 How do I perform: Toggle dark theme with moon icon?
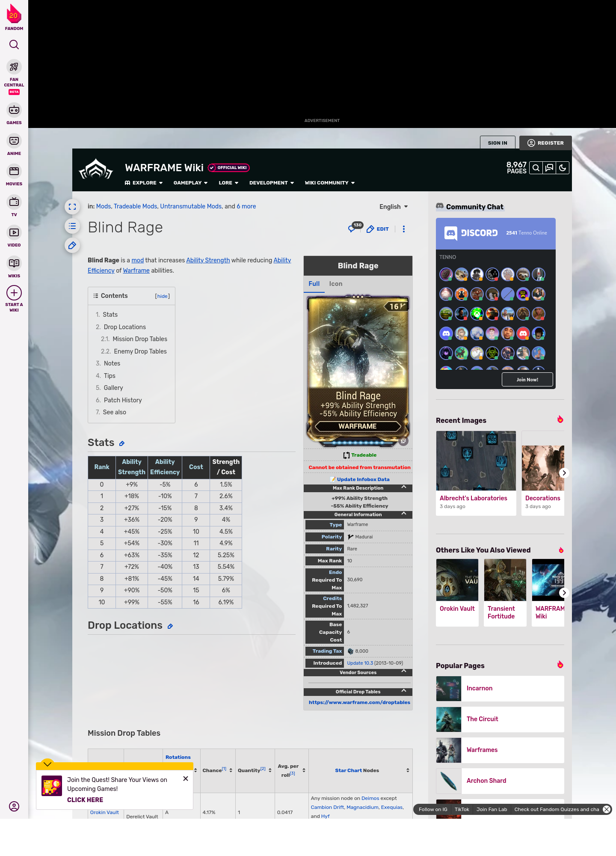(x=563, y=168)
